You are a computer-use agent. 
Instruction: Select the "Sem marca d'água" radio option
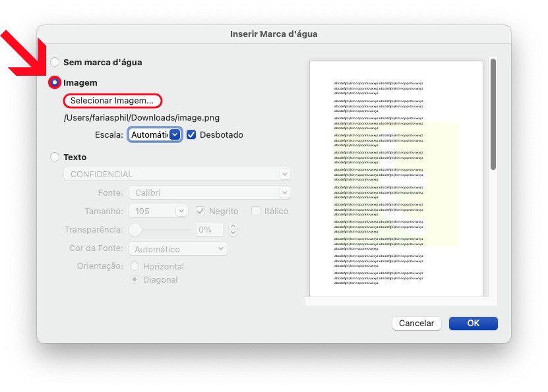click(x=55, y=63)
